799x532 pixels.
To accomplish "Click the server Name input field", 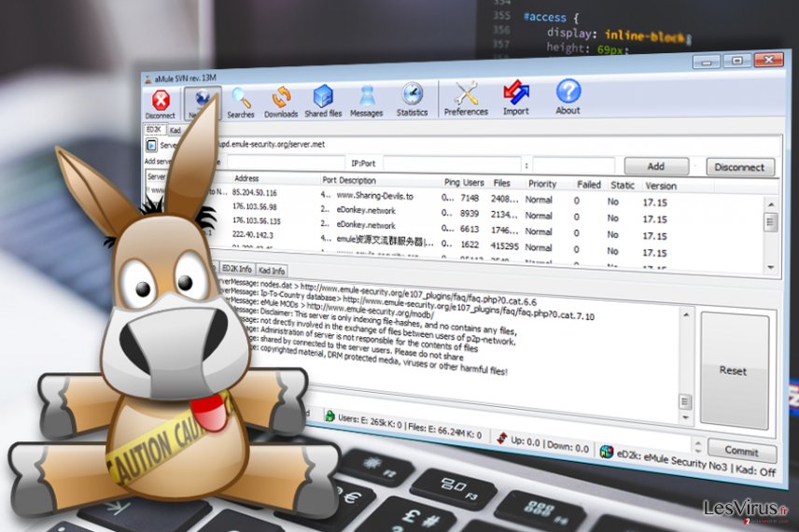I will [x=286, y=162].
